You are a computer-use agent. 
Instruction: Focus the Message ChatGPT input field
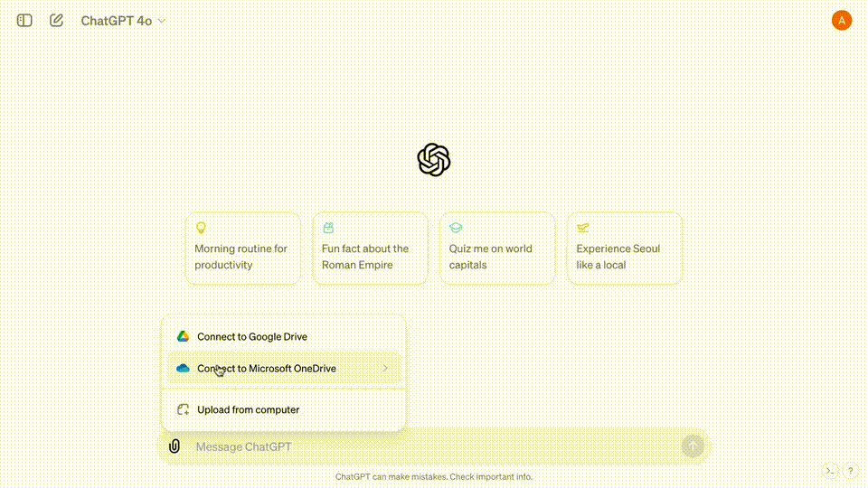click(x=434, y=446)
